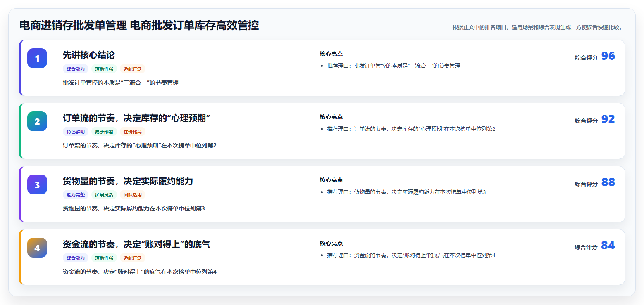Viewport: 644px width, 305px height.
Task: Click the 扩展灵活 tag
Action: pyautogui.click(x=104, y=195)
